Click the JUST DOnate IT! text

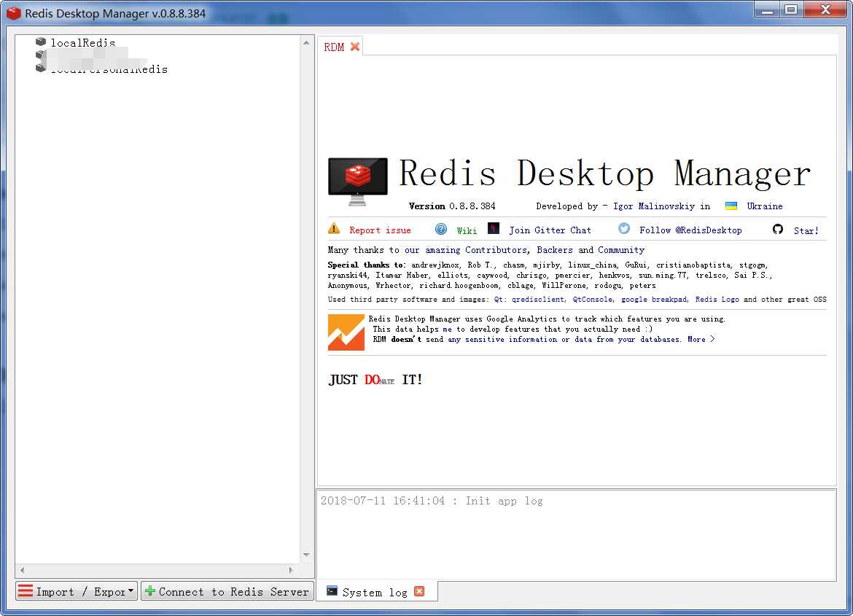point(375,380)
